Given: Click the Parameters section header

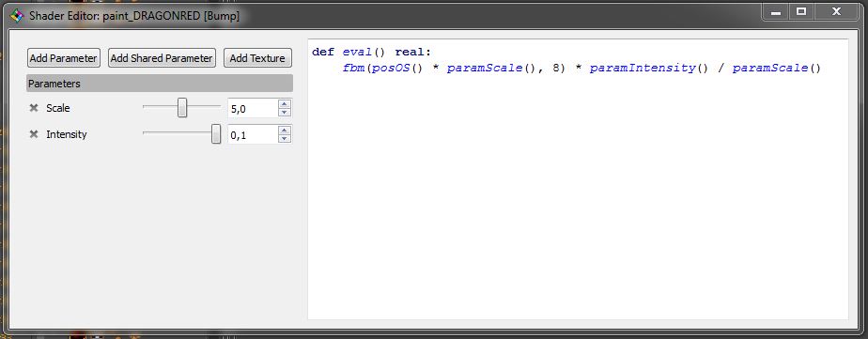Looking at the screenshot, I should [160, 84].
